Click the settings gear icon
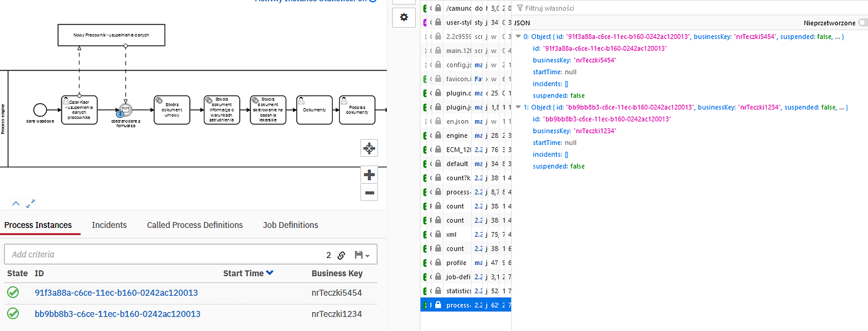The image size is (868, 331). click(x=404, y=18)
